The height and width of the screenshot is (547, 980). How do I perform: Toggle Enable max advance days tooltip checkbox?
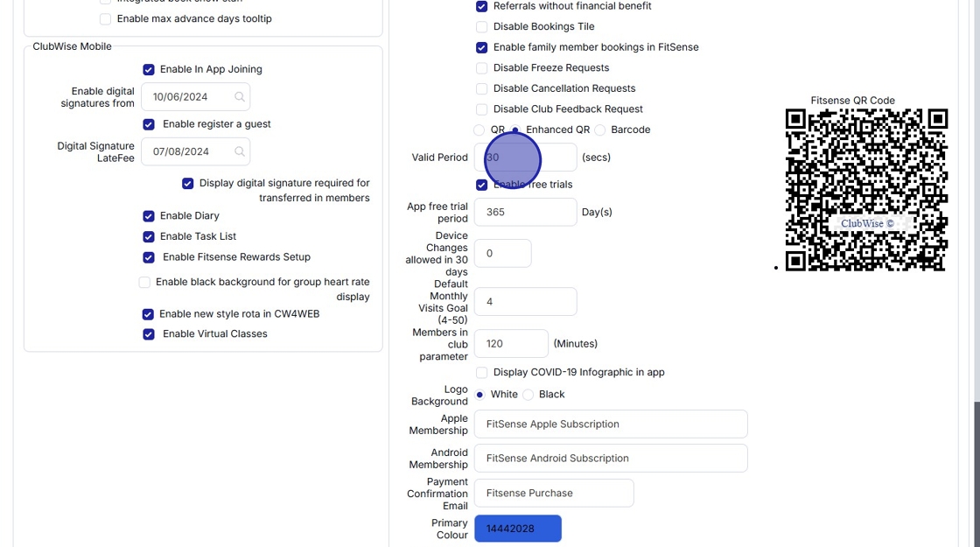tap(105, 19)
